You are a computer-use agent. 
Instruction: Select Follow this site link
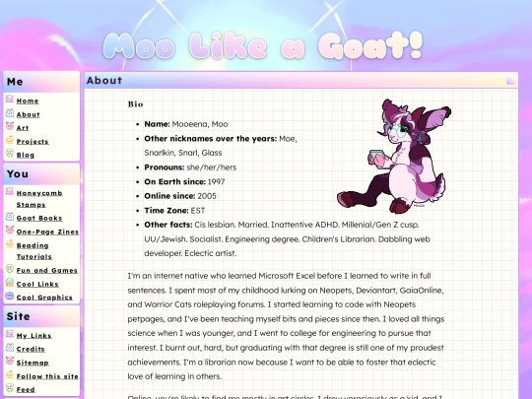tap(47, 376)
